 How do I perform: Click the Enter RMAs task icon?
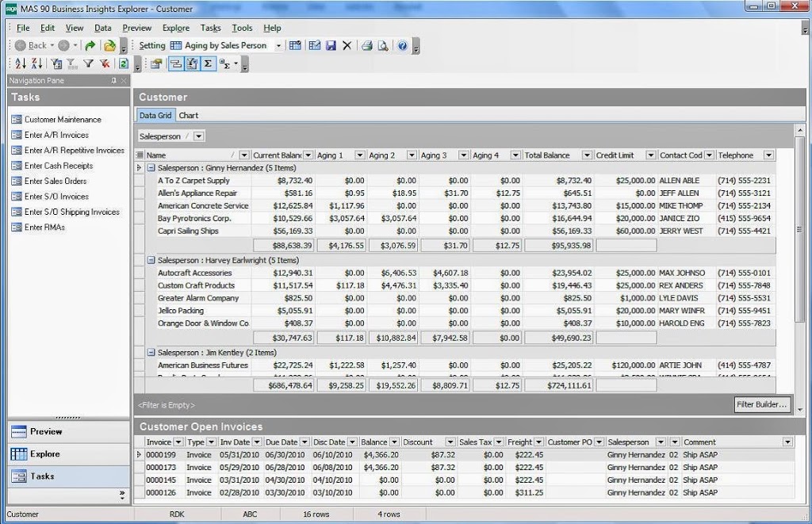17,228
